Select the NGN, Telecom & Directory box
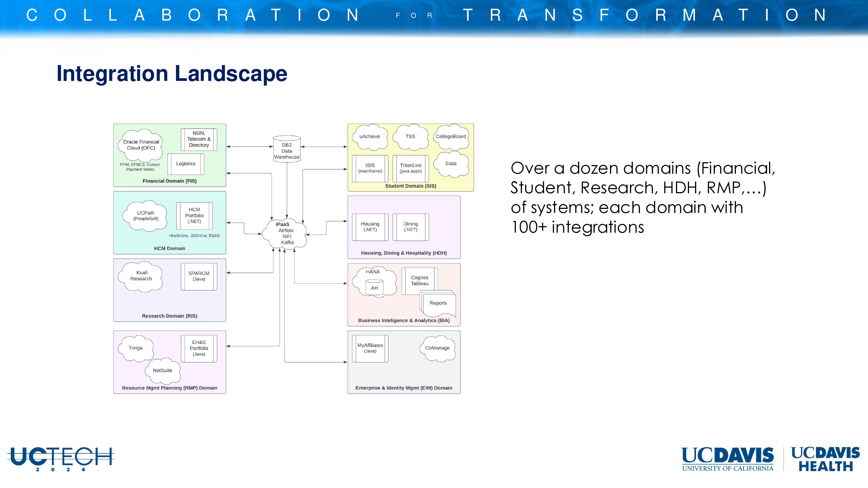 (199, 139)
